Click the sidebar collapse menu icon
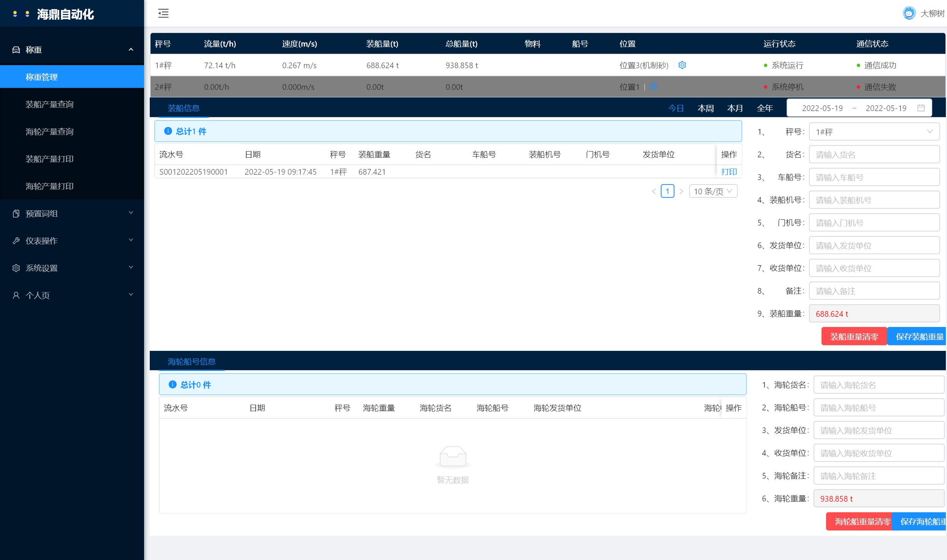947x560 pixels. point(163,13)
